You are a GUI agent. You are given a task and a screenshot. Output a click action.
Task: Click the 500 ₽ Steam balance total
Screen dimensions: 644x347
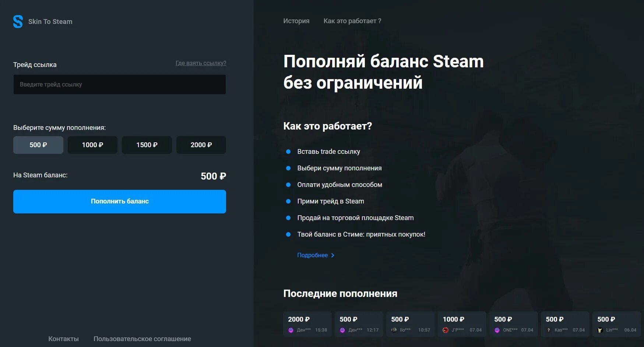pyautogui.click(x=213, y=176)
